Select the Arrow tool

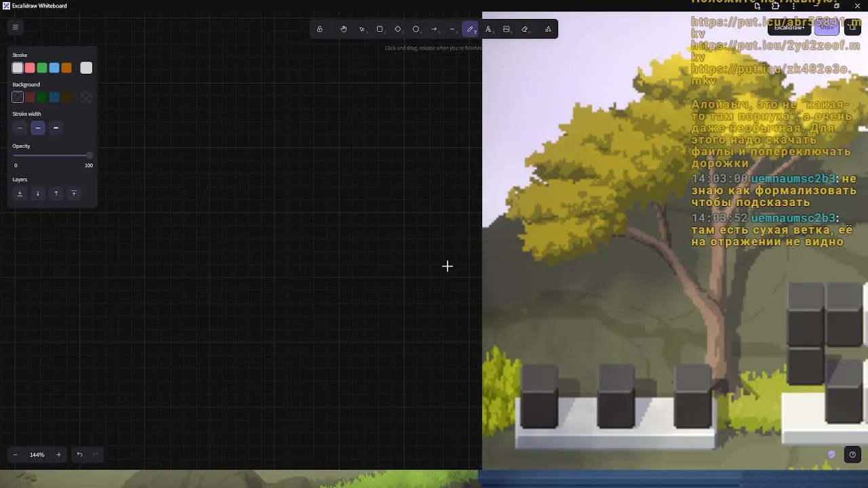[434, 29]
